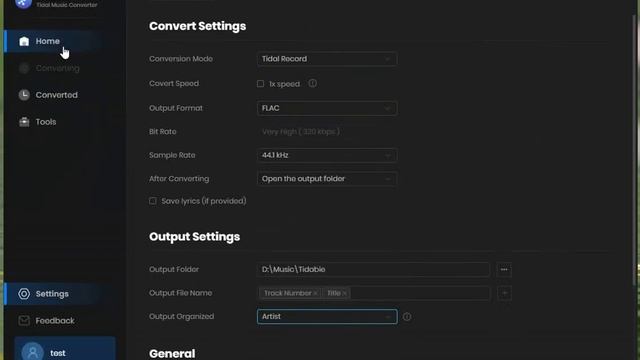Open the Settings page
The image size is (640, 360).
tap(53, 294)
